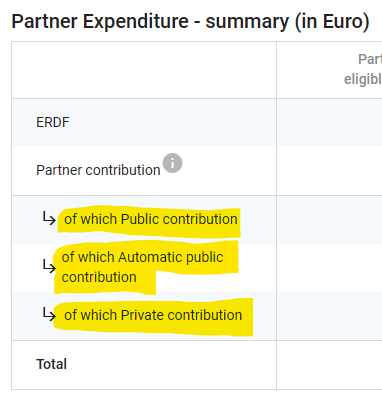Select the Partner contribution label

[98, 170]
